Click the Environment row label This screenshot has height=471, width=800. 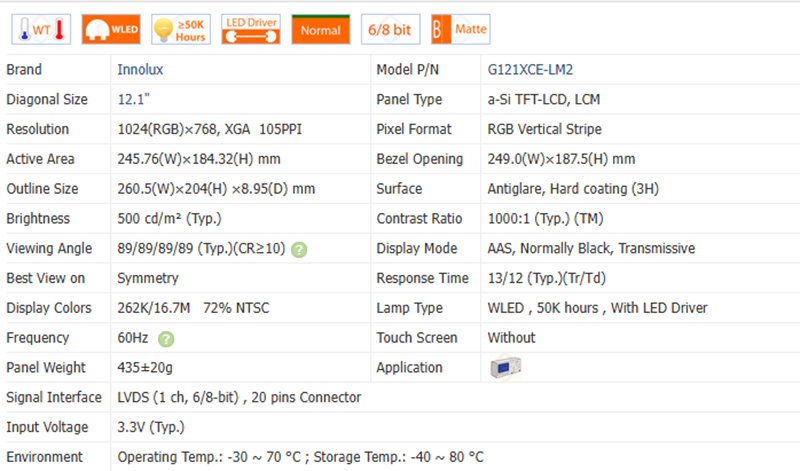44,457
